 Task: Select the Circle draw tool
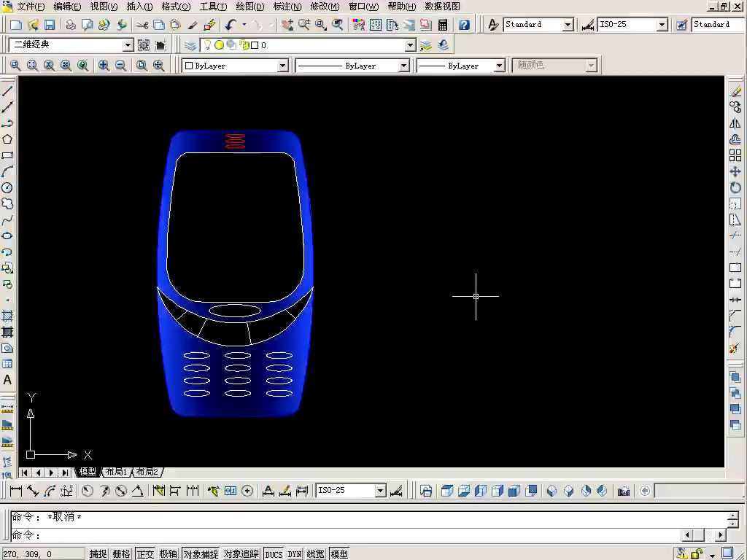pyautogui.click(x=7, y=187)
